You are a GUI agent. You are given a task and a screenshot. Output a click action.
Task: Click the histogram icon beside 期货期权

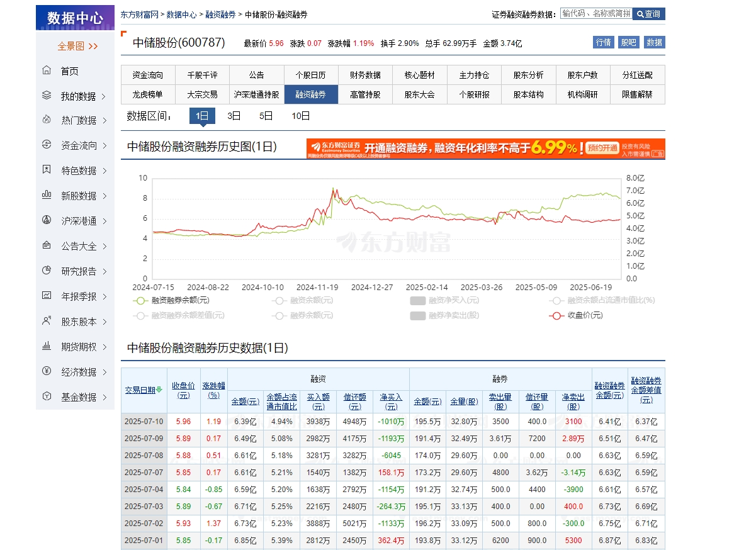click(47, 346)
